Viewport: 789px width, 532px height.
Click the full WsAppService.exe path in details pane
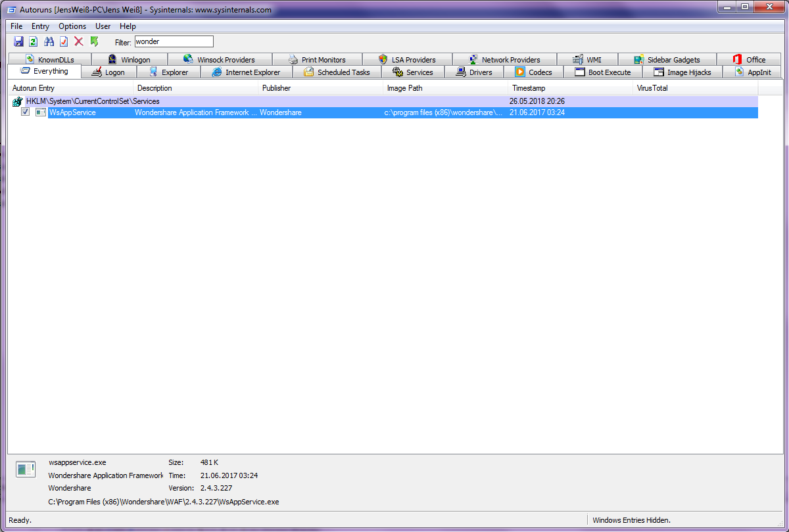coord(164,502)
